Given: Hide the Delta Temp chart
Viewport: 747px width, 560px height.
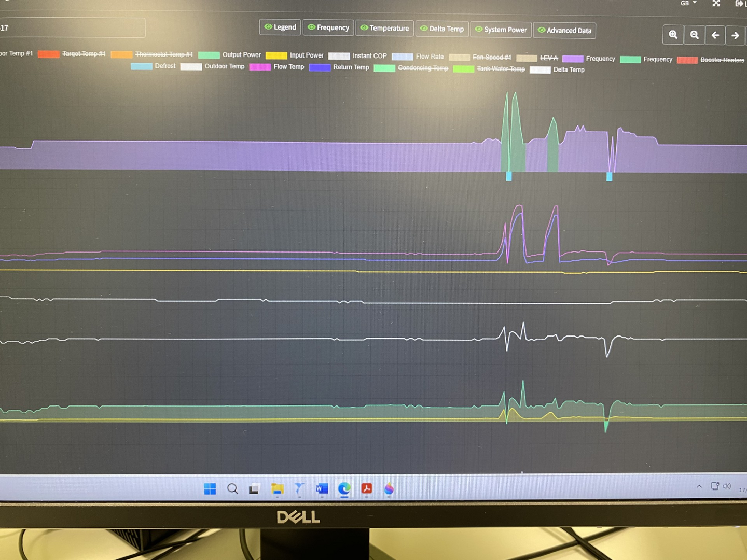Looking at the screenshot, I should (x=442, y=29).
